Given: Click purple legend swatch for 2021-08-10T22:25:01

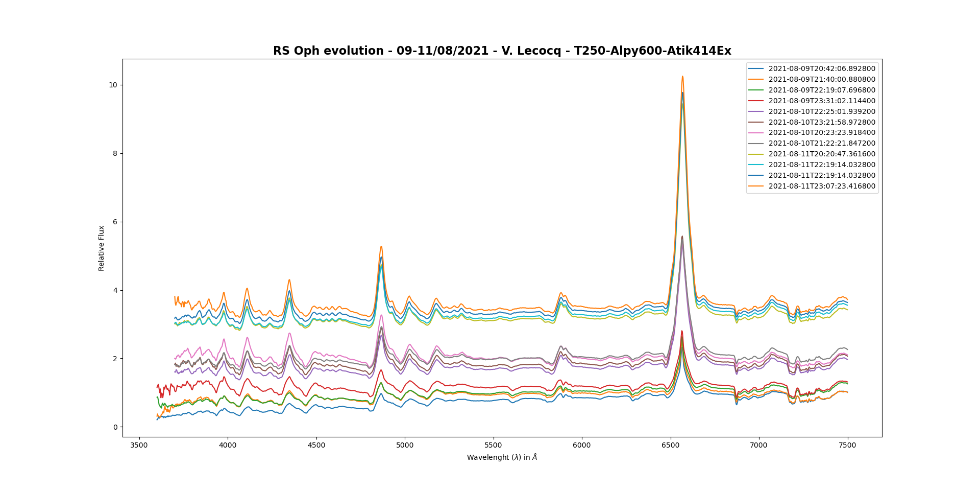Looking at the screenshot, I should coord(756,112).
